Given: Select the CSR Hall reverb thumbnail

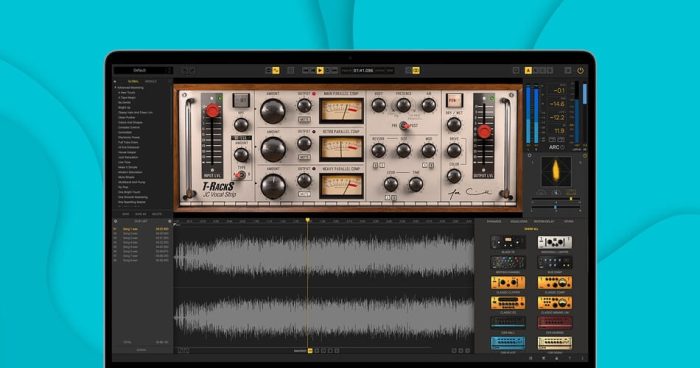Looking at the screenshot, I should [508, 323].
